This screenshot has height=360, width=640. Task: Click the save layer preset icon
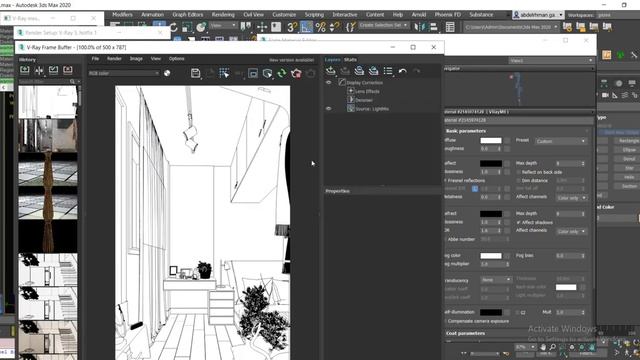point(359,71)
